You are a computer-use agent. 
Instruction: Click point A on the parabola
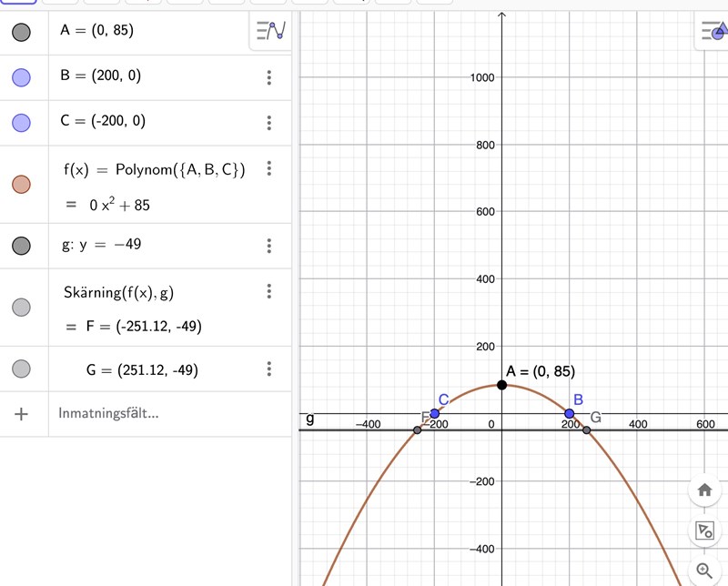click(x=501, y=385)
